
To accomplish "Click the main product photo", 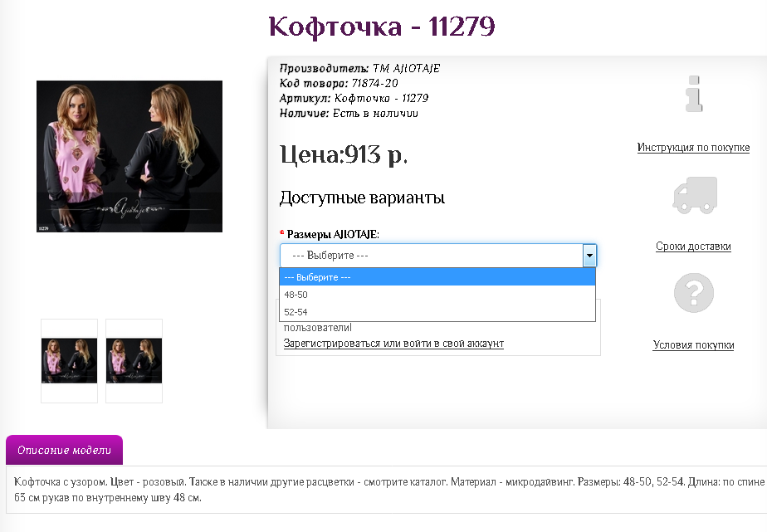I will coord(129,157).
